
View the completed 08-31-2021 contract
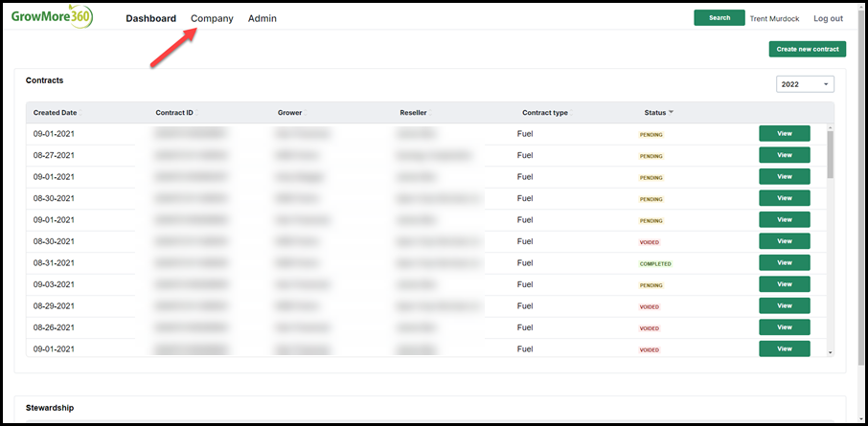pos(785,263)
